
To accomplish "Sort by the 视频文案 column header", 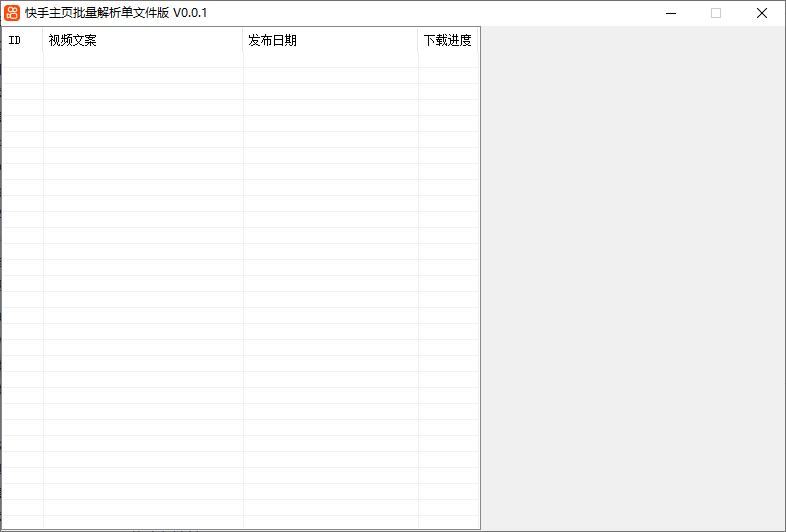I will click(143, 40).
